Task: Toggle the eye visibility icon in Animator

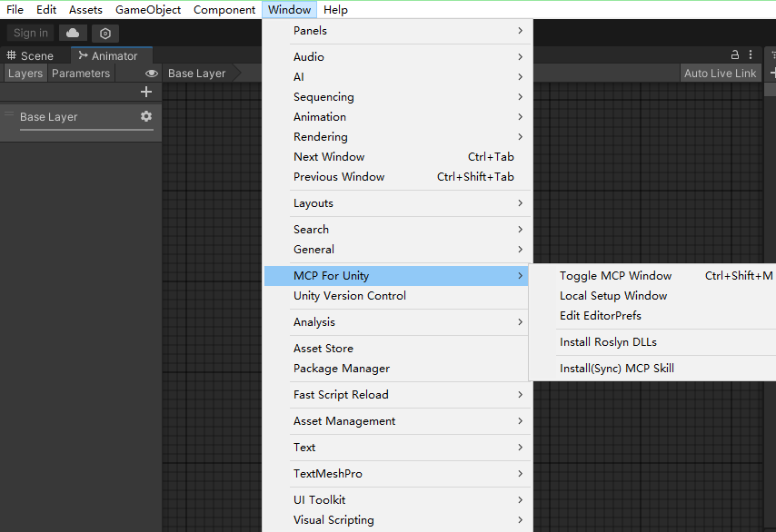Action: pyautogui.click(x=152, y=74)
